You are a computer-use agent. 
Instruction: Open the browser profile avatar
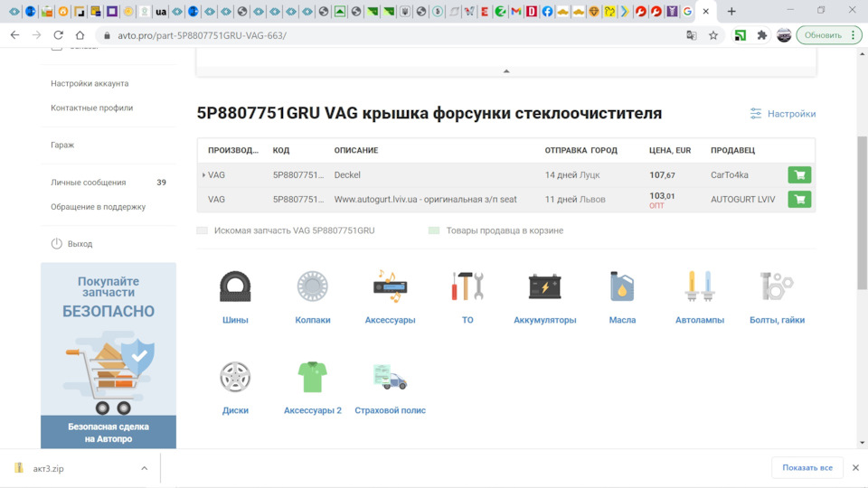click(784, 35)
